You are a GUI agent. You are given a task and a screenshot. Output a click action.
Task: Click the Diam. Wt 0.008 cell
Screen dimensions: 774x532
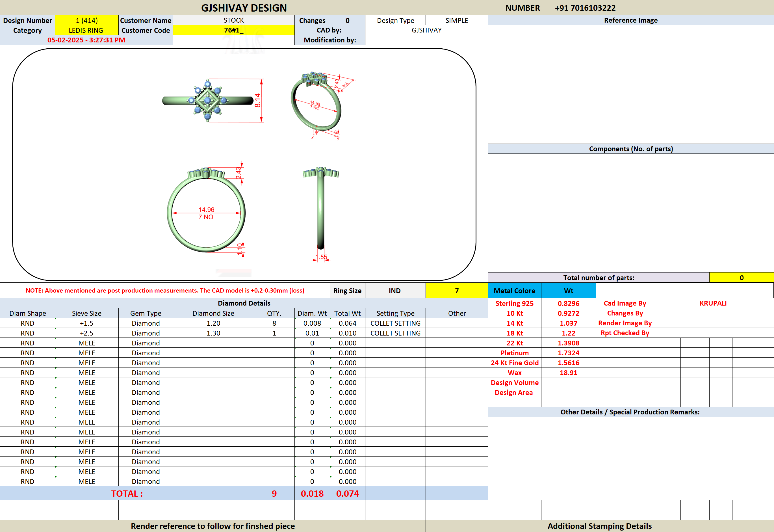tap(312, 323)
